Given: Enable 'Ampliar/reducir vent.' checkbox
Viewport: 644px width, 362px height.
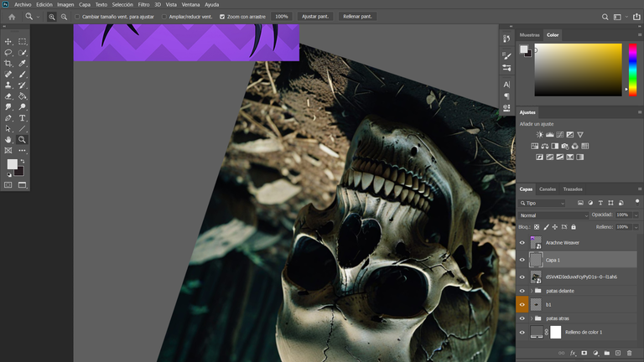Looking at the screenshot, I should coord(164,17).
